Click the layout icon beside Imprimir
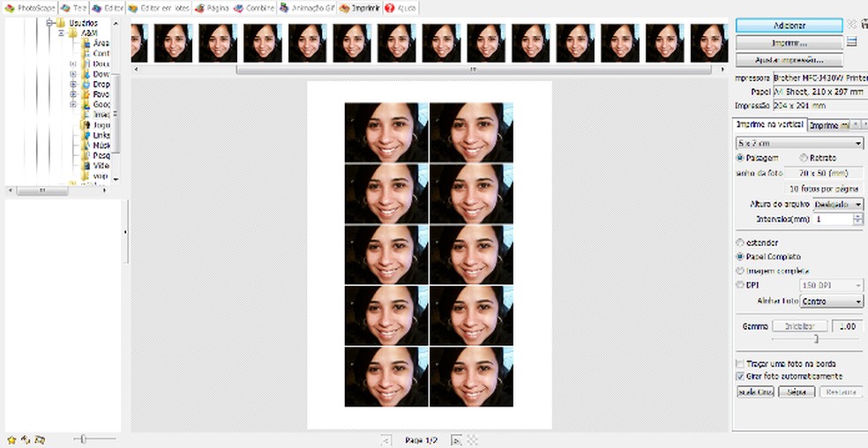Viewport: 868px width, 448px height. [x=852, y=41]
